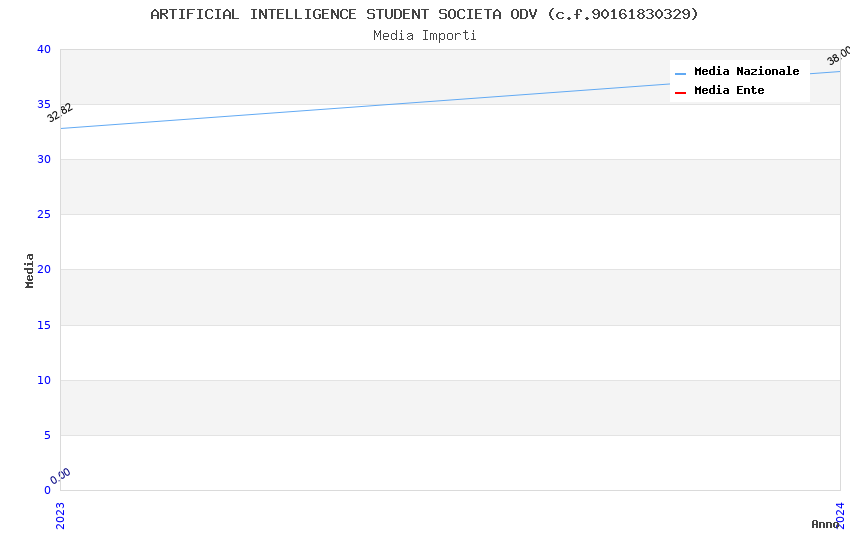Click the 0.00 data point label
Viewport: 850px width, 550px height.
pos(61,476)
